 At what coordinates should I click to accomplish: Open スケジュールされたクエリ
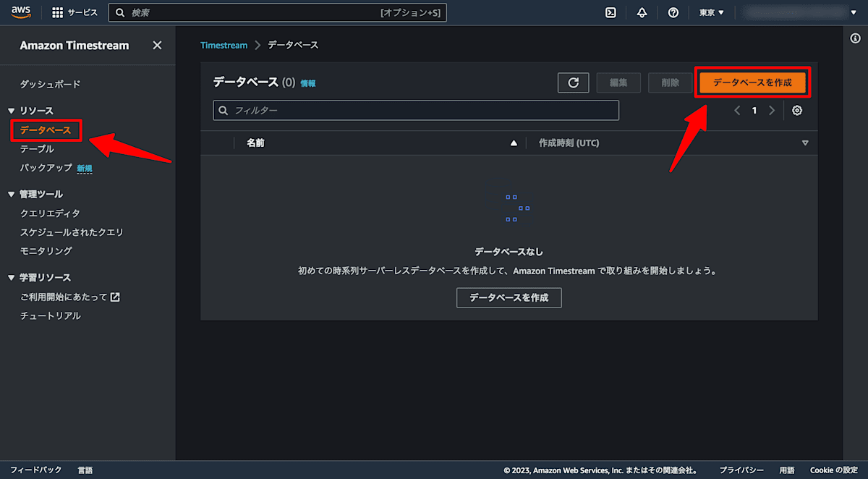72,232
